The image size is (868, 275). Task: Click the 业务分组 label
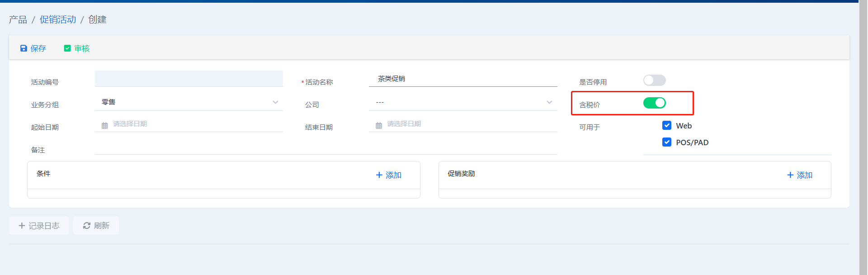[x=45, y=105]
